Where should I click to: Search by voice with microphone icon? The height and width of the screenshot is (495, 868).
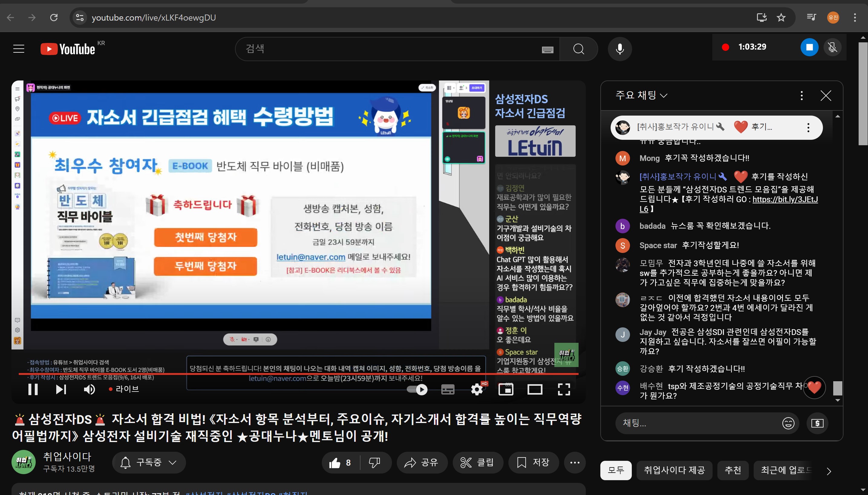[x=620, y=49]
